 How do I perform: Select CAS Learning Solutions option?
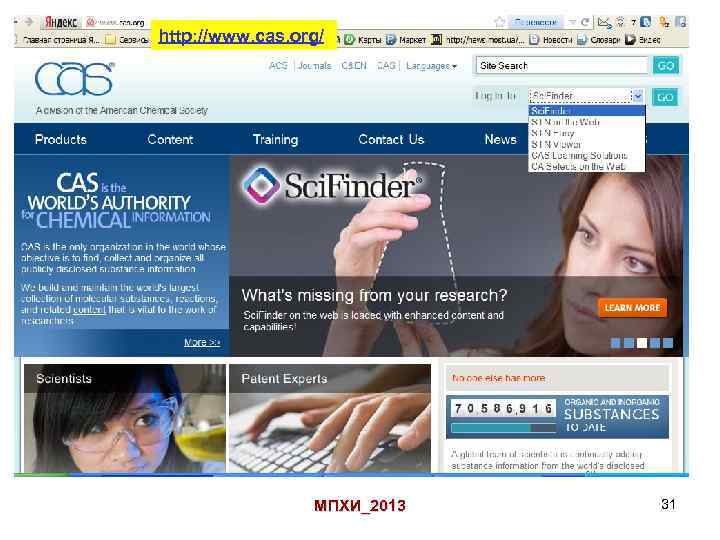(586, 155)
